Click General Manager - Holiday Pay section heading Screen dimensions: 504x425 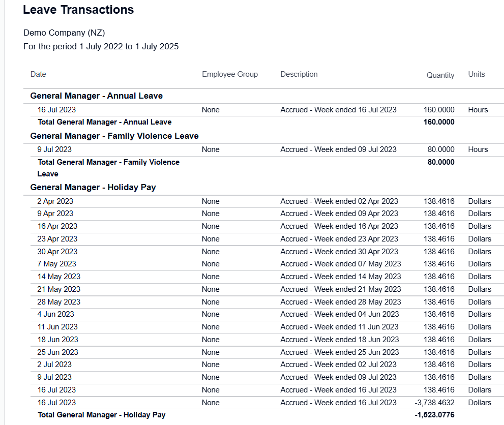pos(93,187)
